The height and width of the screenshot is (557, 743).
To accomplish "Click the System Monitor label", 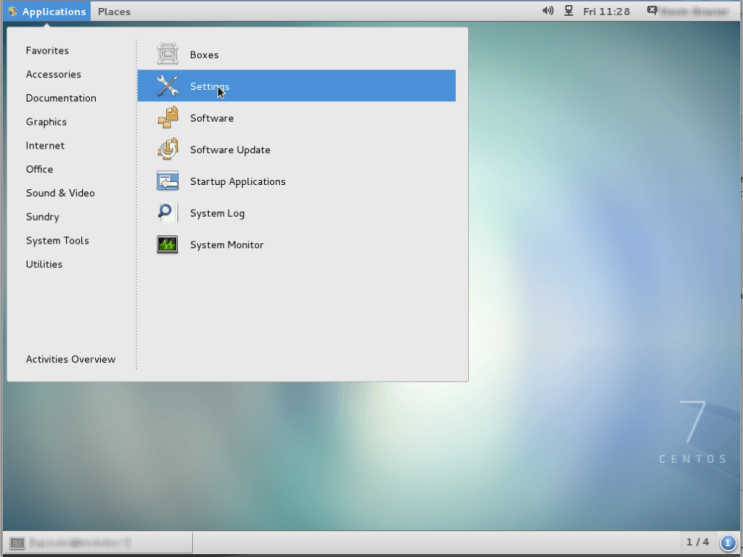I will pos(227,245).
